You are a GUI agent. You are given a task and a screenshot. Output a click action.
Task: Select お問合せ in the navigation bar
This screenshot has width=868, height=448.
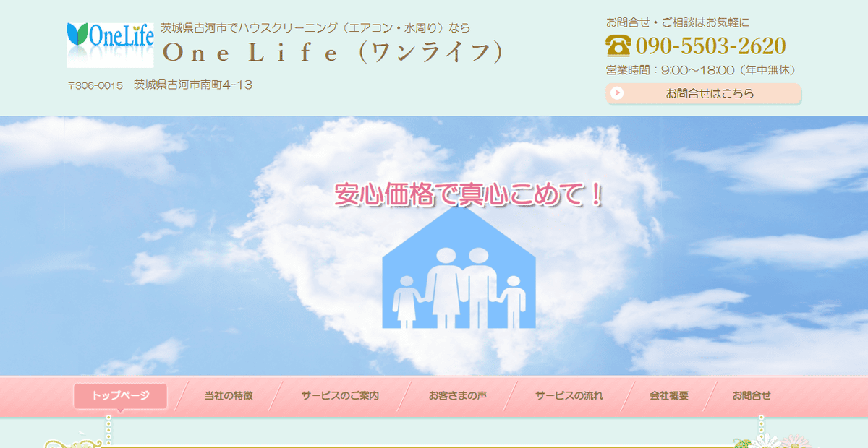[x=752, y=396]
